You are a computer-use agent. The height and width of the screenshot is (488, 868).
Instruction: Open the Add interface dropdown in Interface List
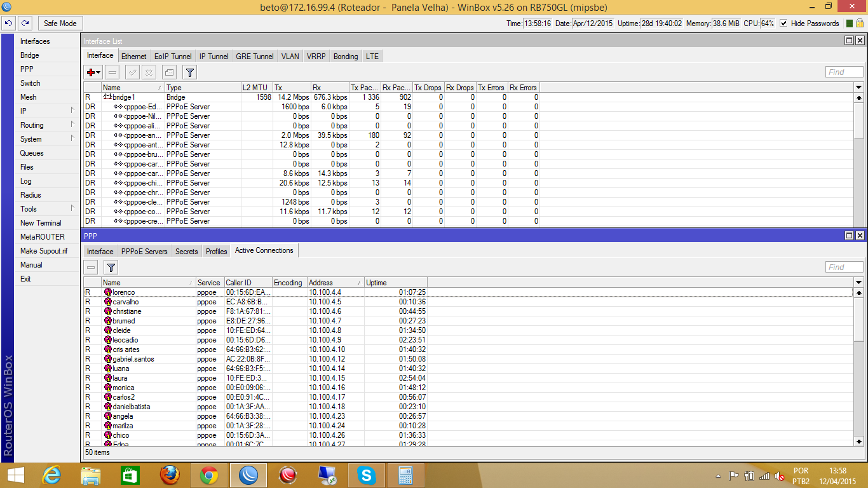[94, 72]
